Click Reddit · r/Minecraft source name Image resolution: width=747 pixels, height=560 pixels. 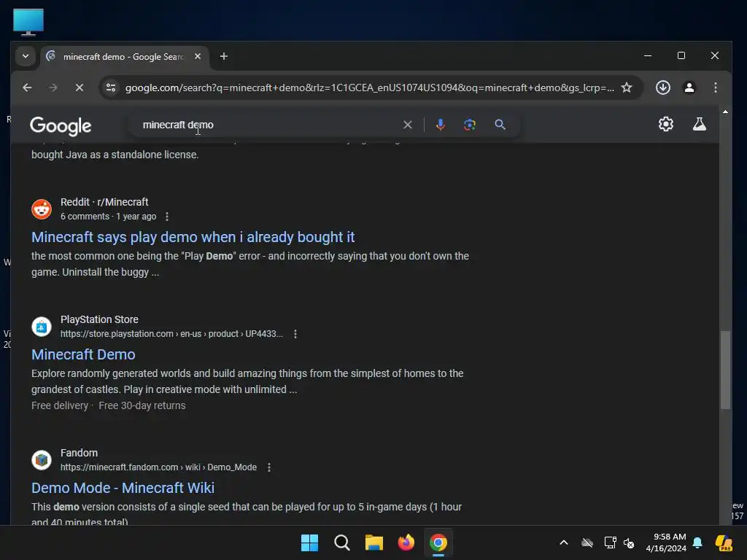[x=104, y=202]
